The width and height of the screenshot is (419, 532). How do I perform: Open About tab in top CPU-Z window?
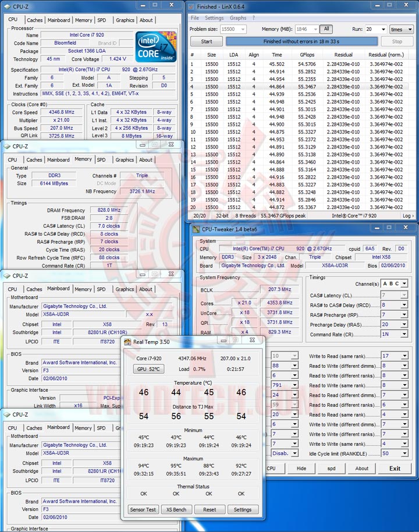pos(146,20)
